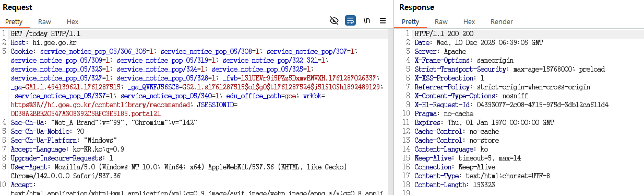
Task: Toggle the \n show newlines button
Action: (x=367, y=21)
